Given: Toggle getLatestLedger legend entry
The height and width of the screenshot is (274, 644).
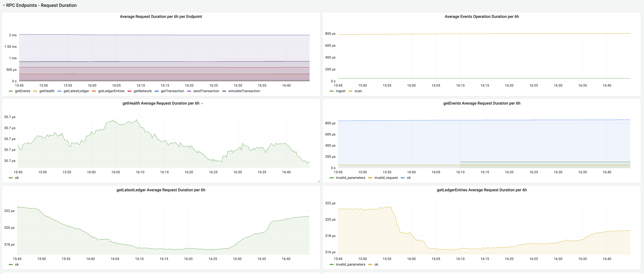Looking at the screenshot, I should (76, 91).
